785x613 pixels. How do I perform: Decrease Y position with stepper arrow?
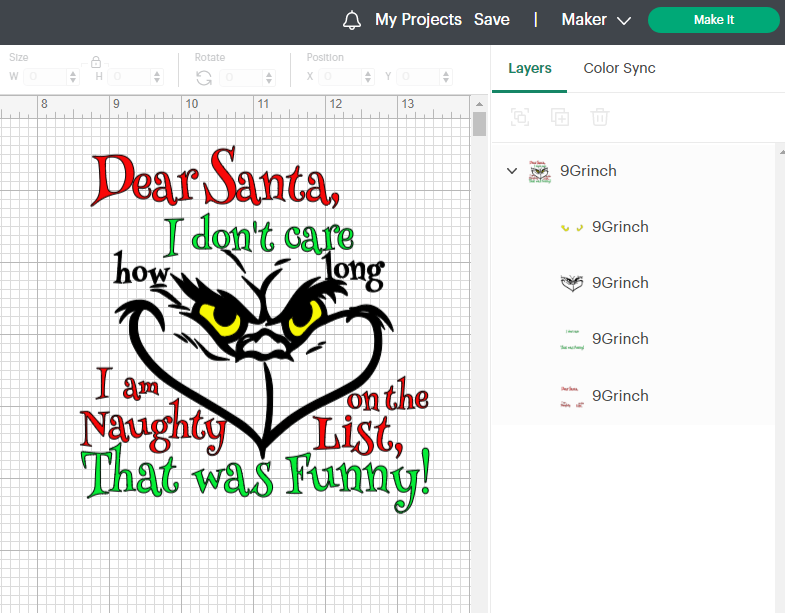click(446, 80)
